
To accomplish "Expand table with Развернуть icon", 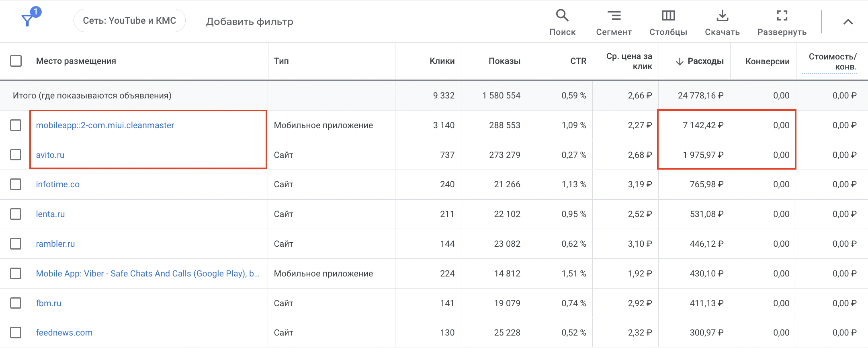I will pos(782,16).
